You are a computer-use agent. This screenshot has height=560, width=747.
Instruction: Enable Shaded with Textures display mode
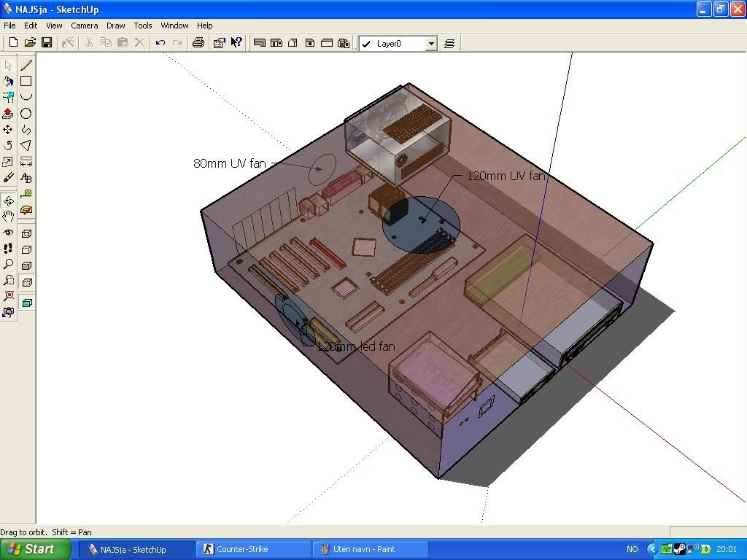27,282
